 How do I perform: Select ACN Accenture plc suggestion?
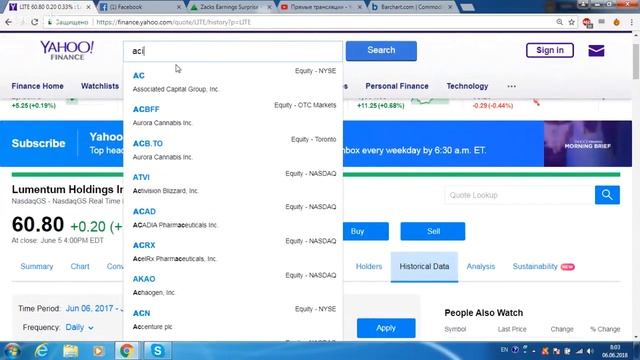[x=233, y=320]
